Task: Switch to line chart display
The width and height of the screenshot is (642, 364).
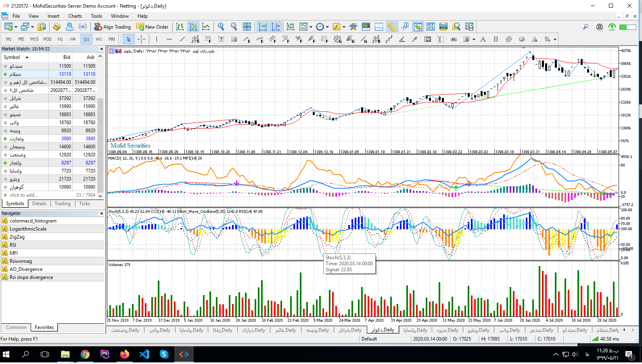Action: tap(206, 27)
